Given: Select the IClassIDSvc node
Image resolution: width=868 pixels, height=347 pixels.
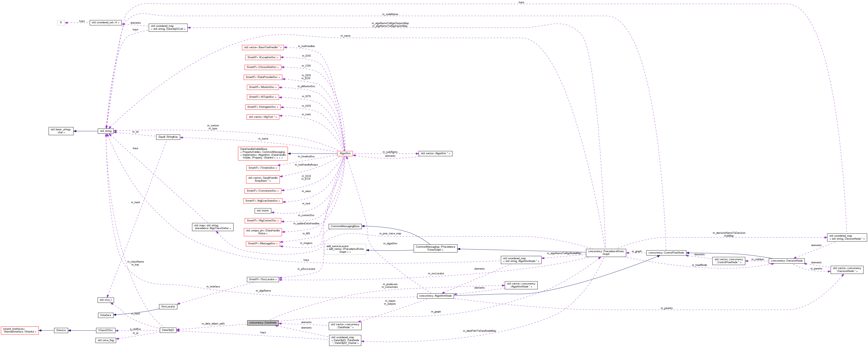Looking at the screenshot, I should coord(106,330).
